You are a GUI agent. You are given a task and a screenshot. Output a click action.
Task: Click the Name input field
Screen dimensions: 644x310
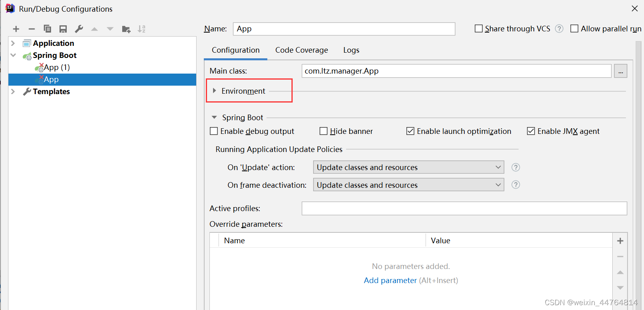click(344, 29)
